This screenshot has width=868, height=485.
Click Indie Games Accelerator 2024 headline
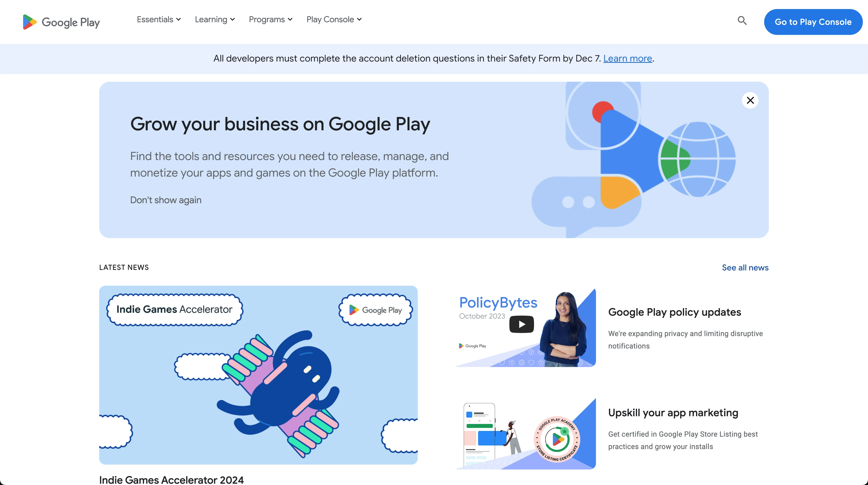point(171,480)
